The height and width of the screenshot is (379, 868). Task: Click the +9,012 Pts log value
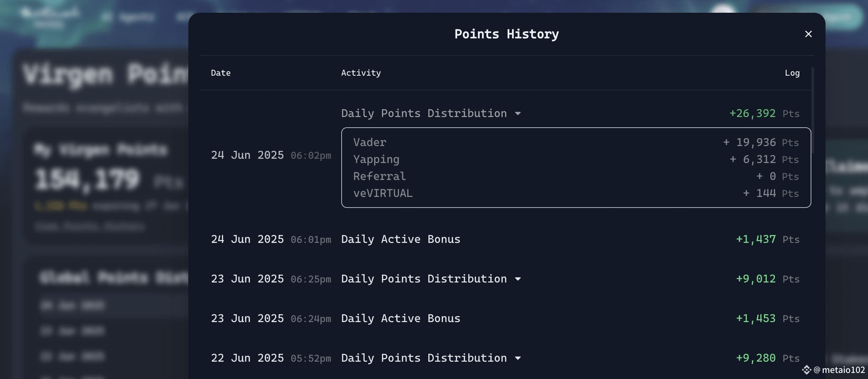[x=767, y=279]
